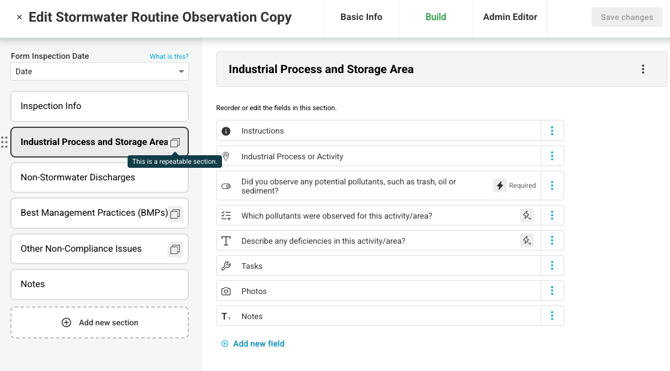
Task: Switch to the Build tab
Action: 435,17
